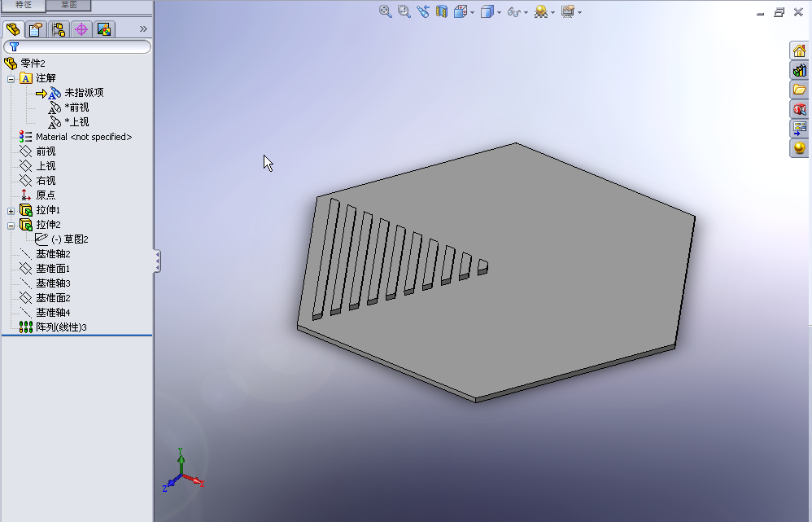Select 基准面2 reference plane
Image resolution: width=812 pixels, height=522 pixels.
[45, 297]
